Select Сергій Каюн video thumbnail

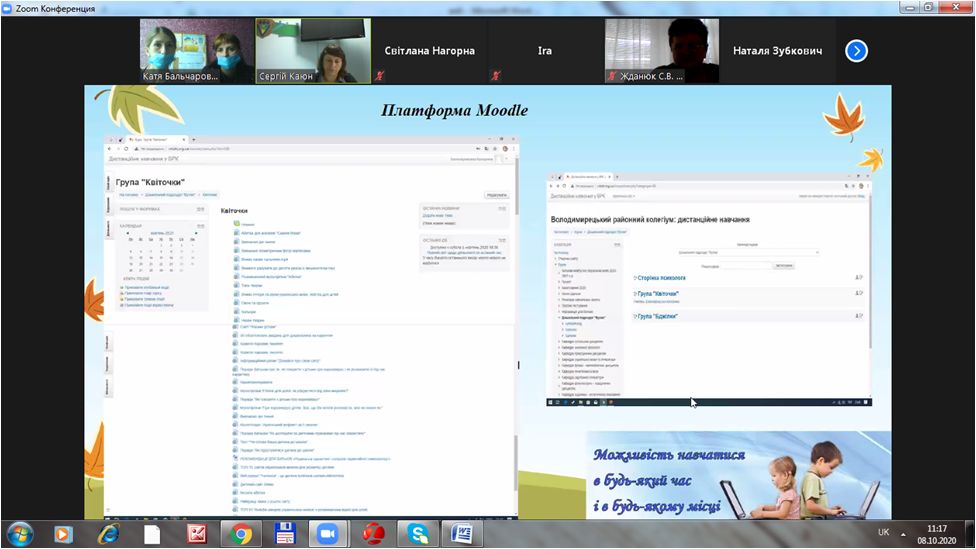(313, 50)
